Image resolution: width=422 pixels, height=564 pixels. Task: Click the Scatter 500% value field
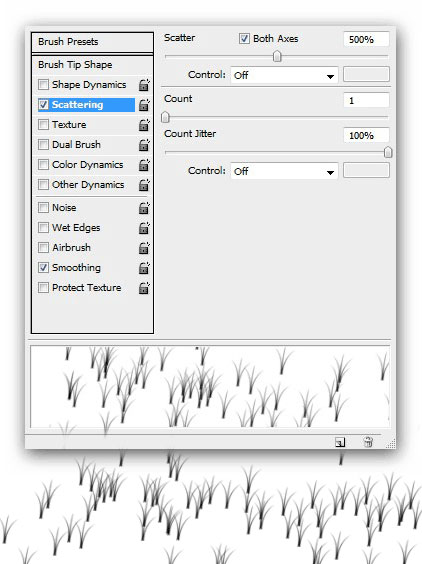pos(366,39)
